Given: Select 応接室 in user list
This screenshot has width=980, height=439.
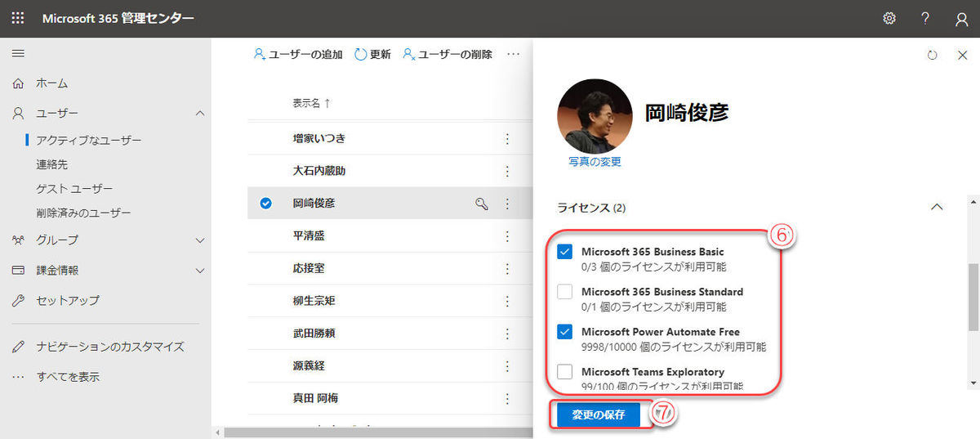Looking at the screenshot, I should point(309,268).
